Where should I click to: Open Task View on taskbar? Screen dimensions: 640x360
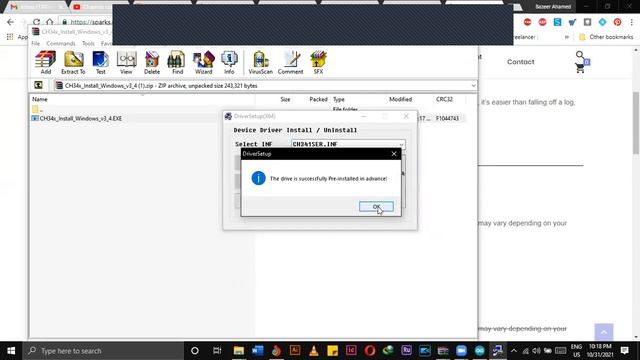coord(217,351)
